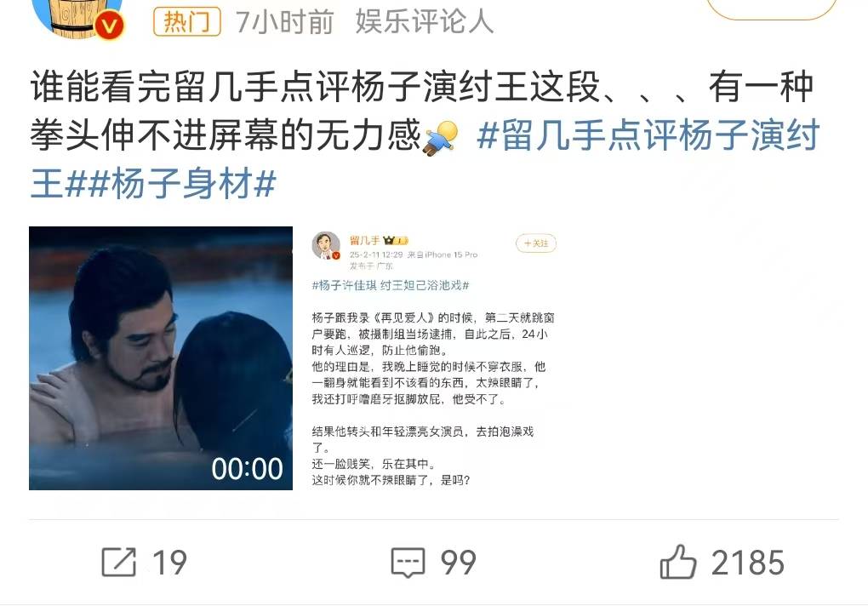Image resolution: width=868 pixels, height=606 pixels.
Task: Tap the repost count 19
Action: pyautogui.click(x=170, y=563)
